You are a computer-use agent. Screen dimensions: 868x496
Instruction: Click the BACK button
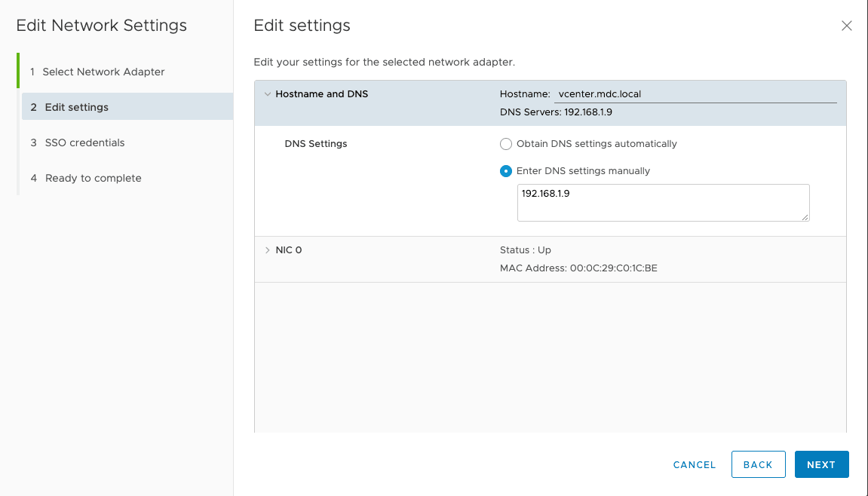click(x=758, y=464)
